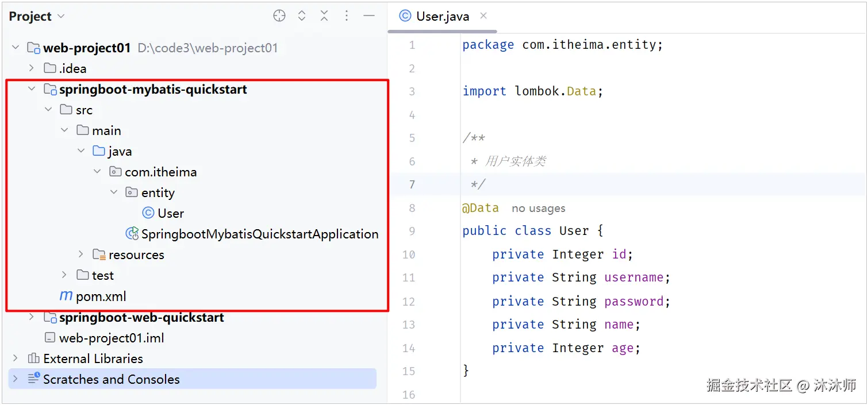Click the Expand Selected icon in Project toolbar
Image resolution: width=868 pixels, height=405 pixels.
coord(302,16)
